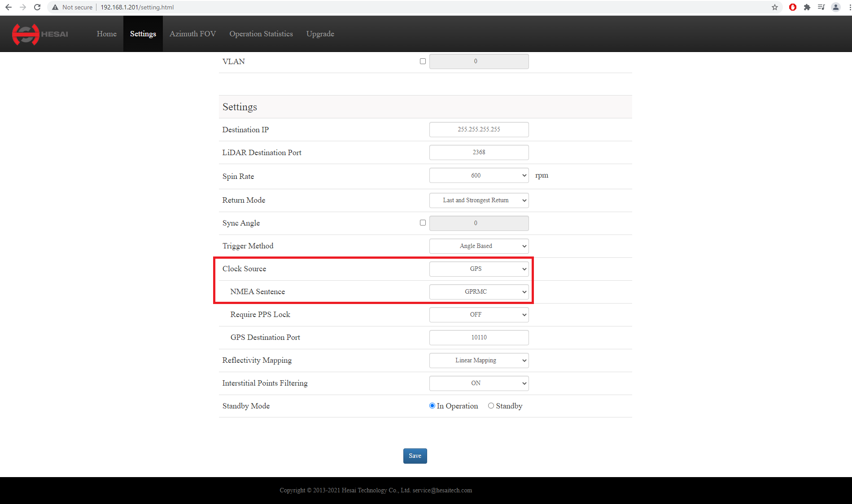This screenshot has height=504, width=852.
Task: Expand the NMEA Sentence dropdown
Action: click(479, 292)
